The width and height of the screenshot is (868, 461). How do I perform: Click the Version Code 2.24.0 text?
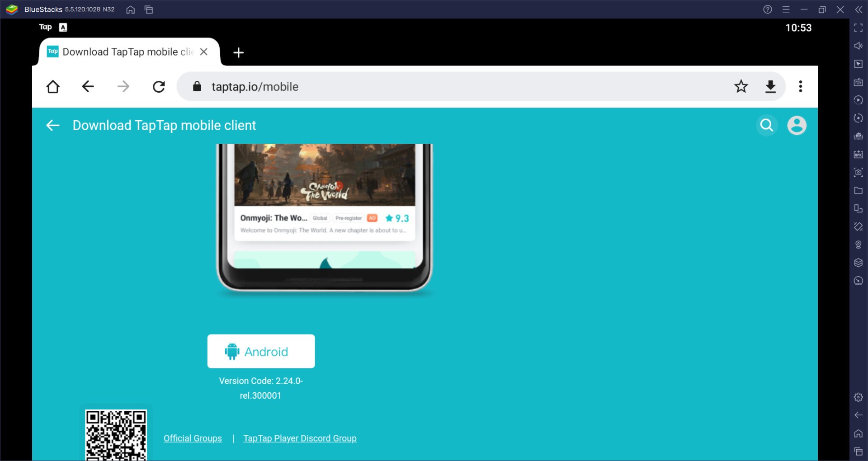click(261, 388)
